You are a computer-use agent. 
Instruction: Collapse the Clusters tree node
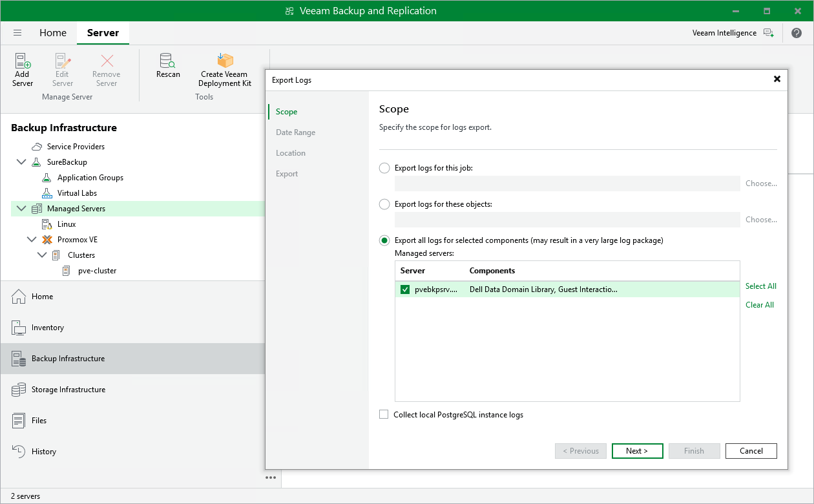pyautogui.click(x=42, y=255)
